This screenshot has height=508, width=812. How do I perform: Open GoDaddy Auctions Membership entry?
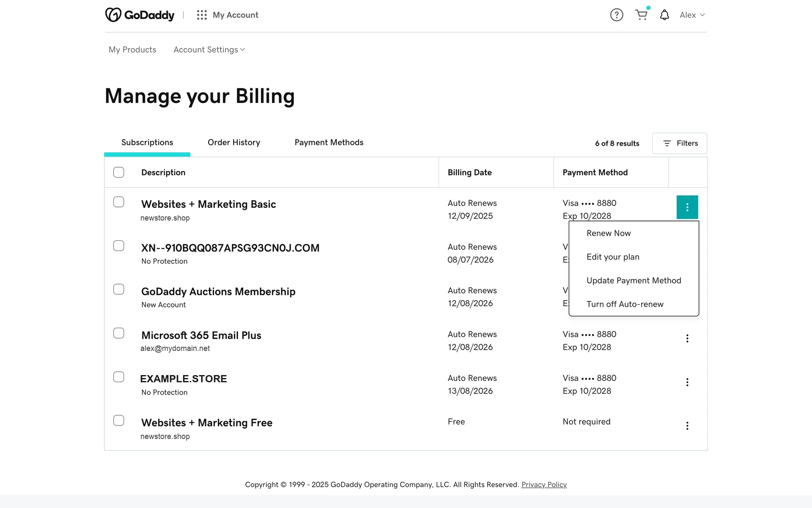[218, 292]
